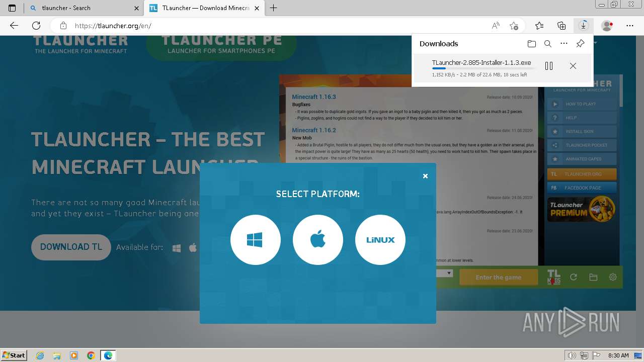This screenshot has height=362, width=644.
Task: Click Minecraft 1.16.2 heading
Action: 314,130
